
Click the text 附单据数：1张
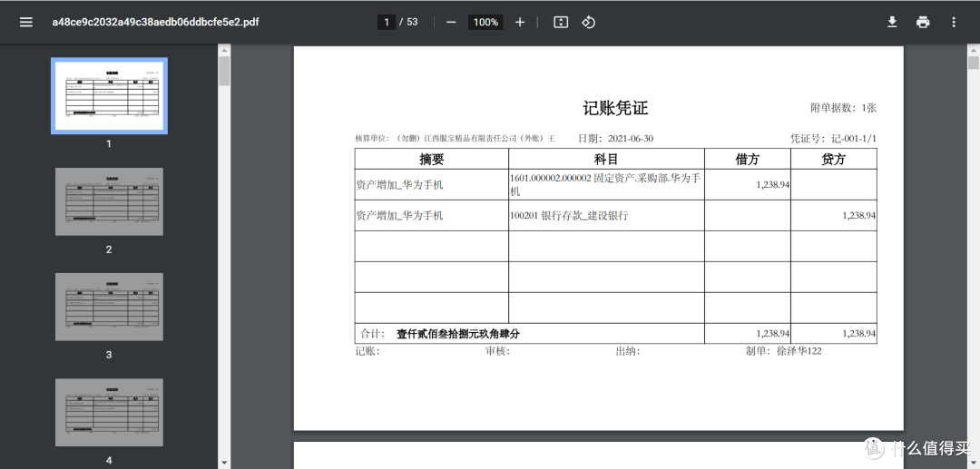(843, 107)
